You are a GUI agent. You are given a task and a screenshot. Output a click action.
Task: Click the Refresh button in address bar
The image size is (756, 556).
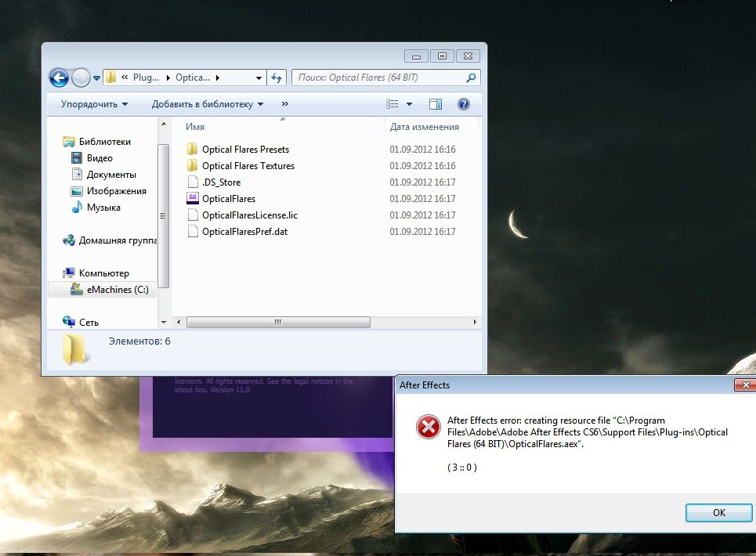pyautogui.click(x=277, y=78)
